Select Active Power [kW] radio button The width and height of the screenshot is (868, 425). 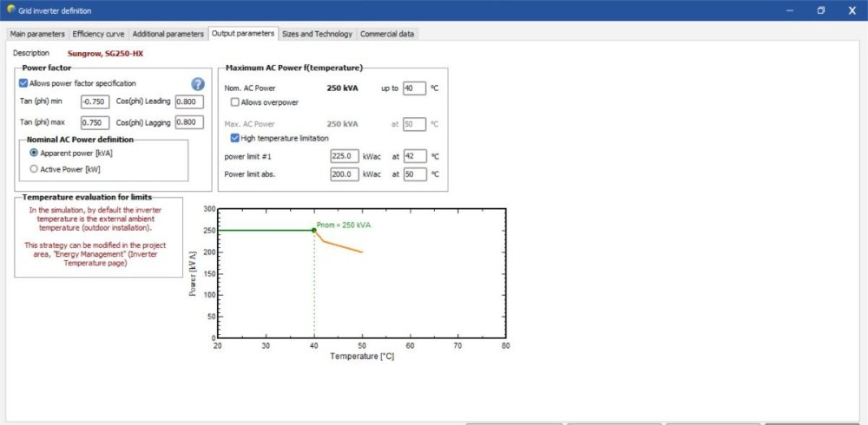(x=35, y=169)
